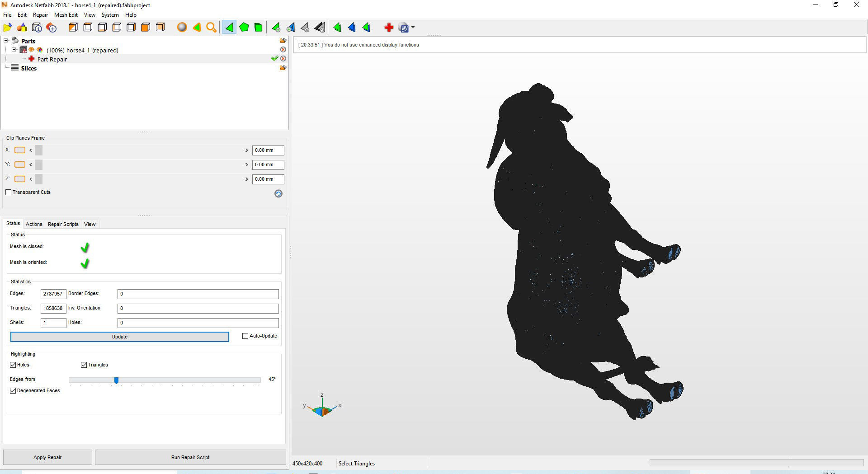Remove the horse4_1_(repaired) part with the red X

283,50
